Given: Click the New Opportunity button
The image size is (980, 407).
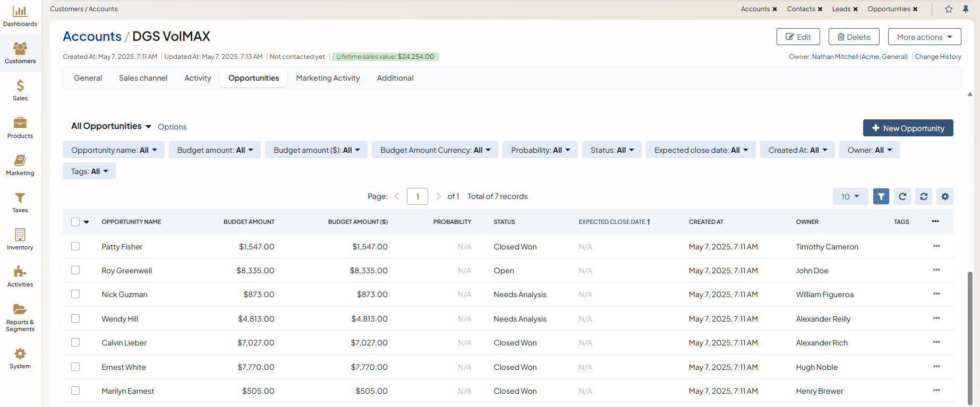Looking at the screenshot, I should pos(908,128).
